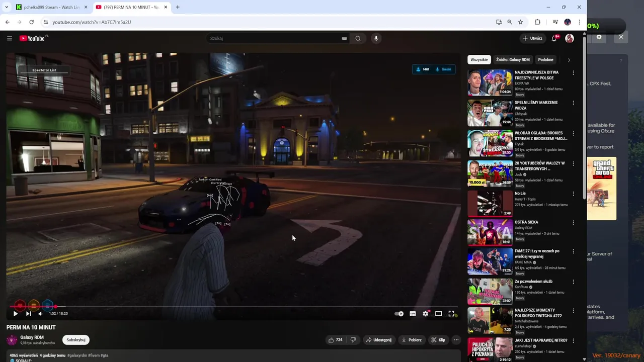Click the Subskrybuj button
Viewport: 644px width, 362px height.
(76, 340)
